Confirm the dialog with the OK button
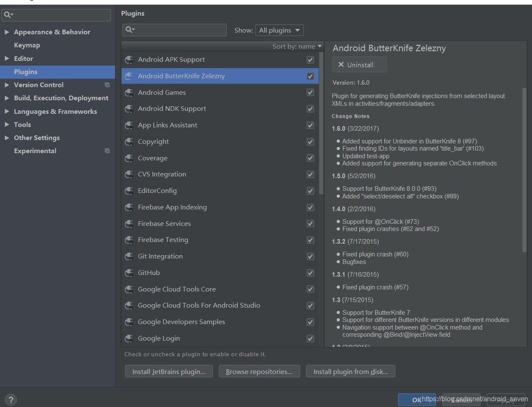The image size is (532, 407). [417, 400]
